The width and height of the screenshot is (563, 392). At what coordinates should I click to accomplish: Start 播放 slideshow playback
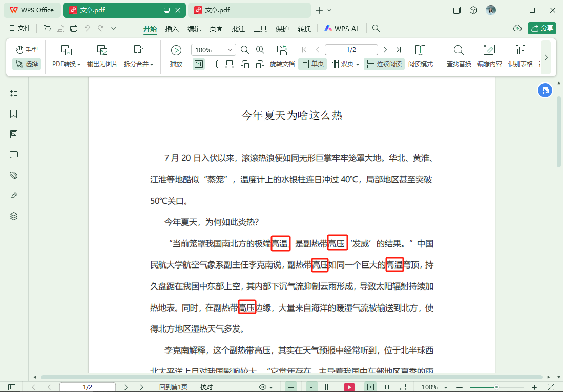[x=176, y=50]
